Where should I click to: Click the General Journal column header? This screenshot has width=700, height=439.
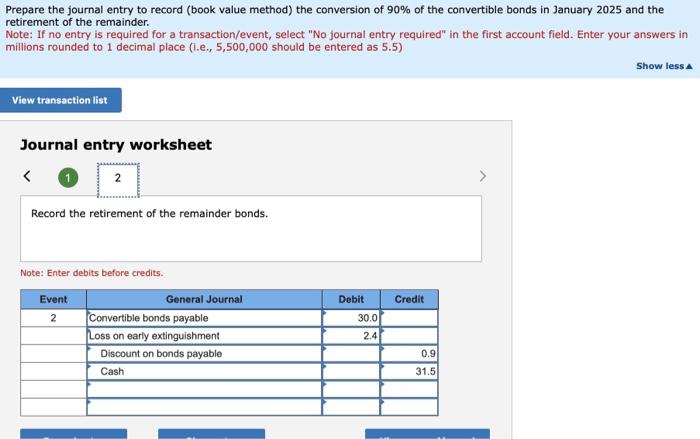(204, 299)
